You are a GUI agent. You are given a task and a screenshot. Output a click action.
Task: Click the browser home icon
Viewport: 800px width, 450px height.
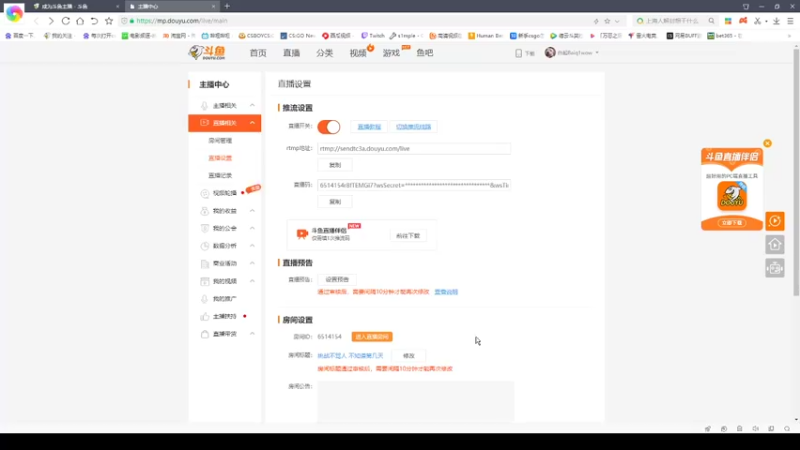point(80,21)
